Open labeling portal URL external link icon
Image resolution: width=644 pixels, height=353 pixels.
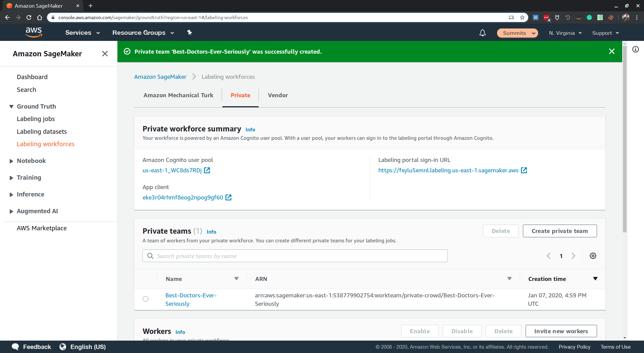tap(524, 170)
